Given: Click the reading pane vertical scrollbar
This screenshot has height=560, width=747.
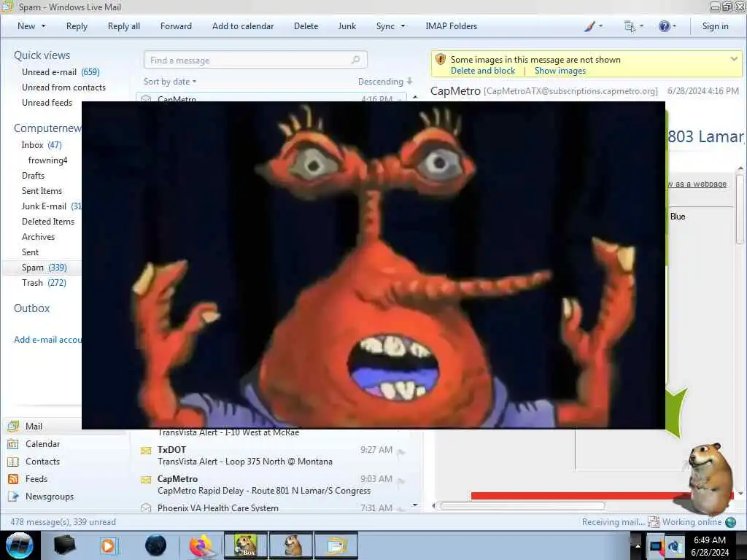Looking at the screenshot, I should pyautogui.click(x=740, y=209).
